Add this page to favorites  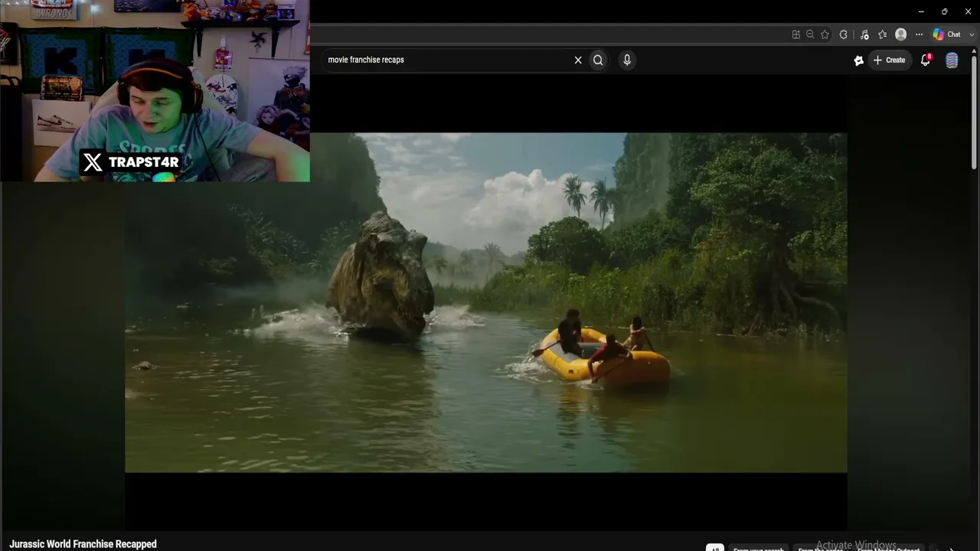point(825,34)
